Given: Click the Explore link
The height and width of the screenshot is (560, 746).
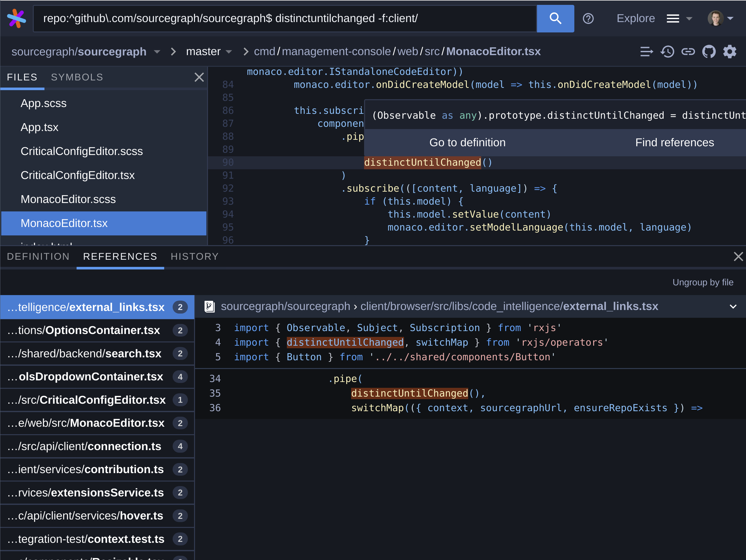Looking at the screenshot, I should tap(635, 18).
